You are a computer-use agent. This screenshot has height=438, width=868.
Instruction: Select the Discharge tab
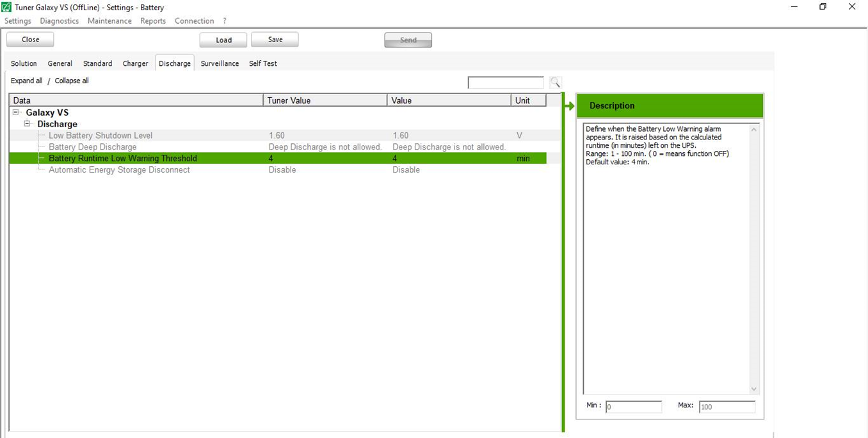(175, 63)
